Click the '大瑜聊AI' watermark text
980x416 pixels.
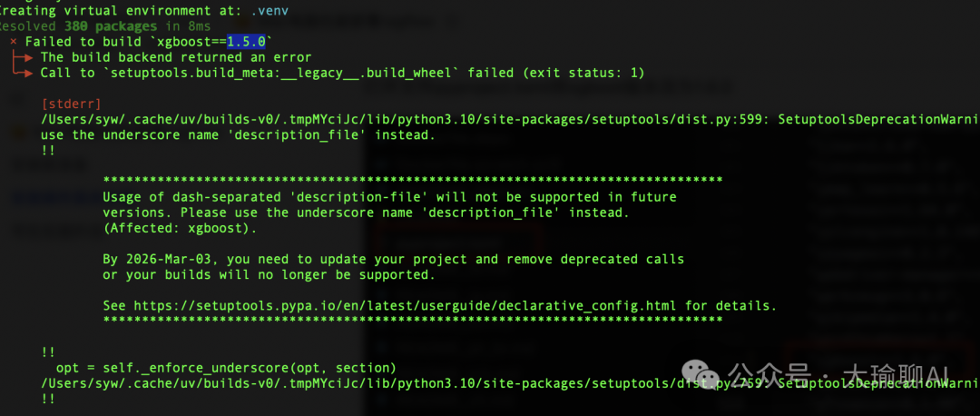click(x=897, y=375)
